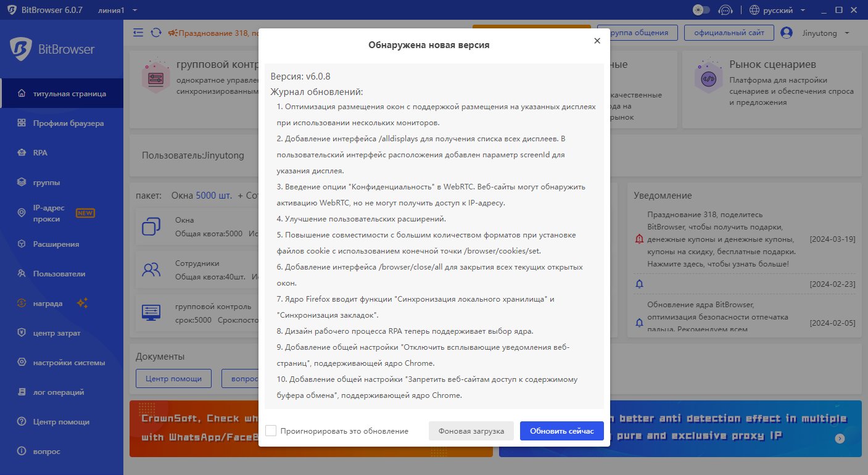Open the 'Рынок сценариев' card title
This screenshot has width=868, height=475.
772,64
